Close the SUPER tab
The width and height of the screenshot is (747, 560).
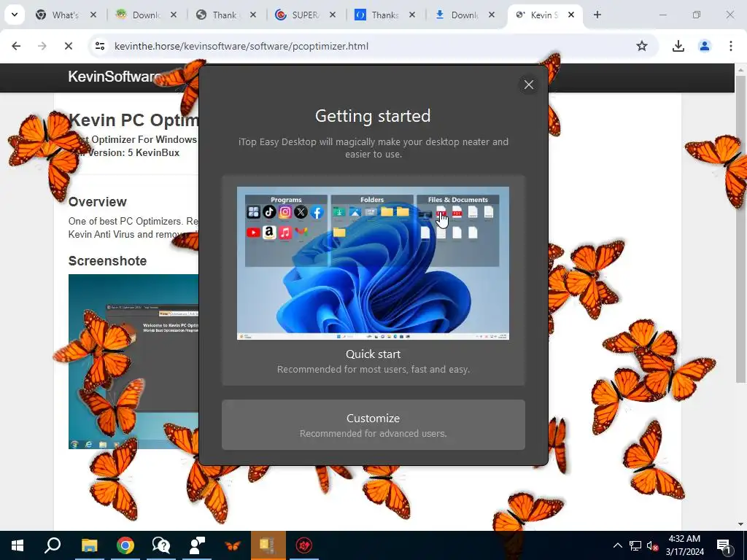pyautogui.click(x=333, y=15)
